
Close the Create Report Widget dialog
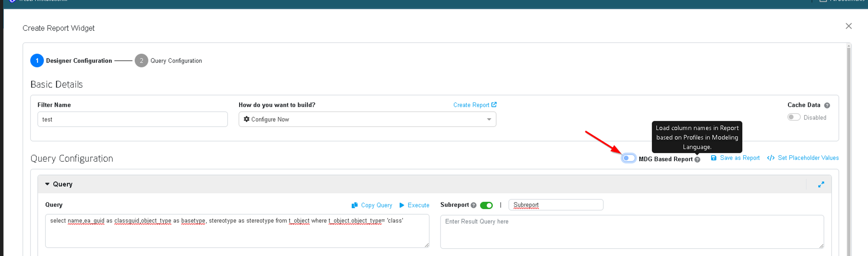848,26
